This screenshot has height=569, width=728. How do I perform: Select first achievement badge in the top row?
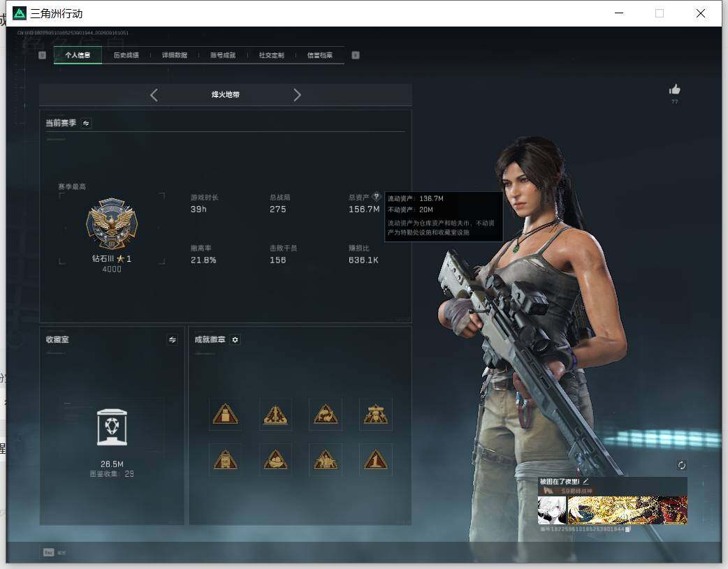click(225, 414)
